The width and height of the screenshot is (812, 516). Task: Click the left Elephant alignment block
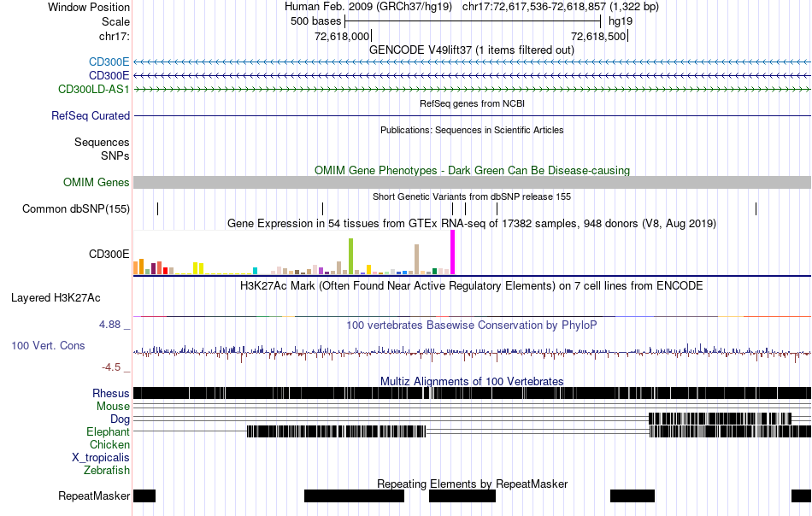[336, 431]
